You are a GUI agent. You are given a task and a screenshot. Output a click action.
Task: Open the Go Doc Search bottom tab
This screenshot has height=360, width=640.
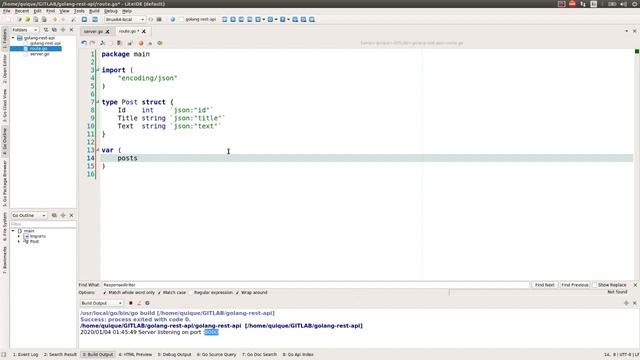(x=259, y=355)
